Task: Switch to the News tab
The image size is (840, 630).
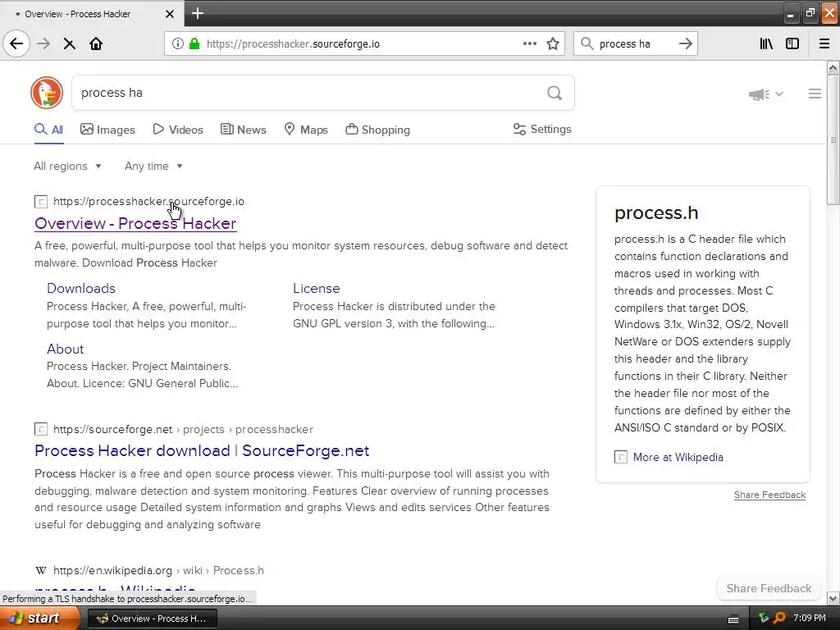Action: 243,130
